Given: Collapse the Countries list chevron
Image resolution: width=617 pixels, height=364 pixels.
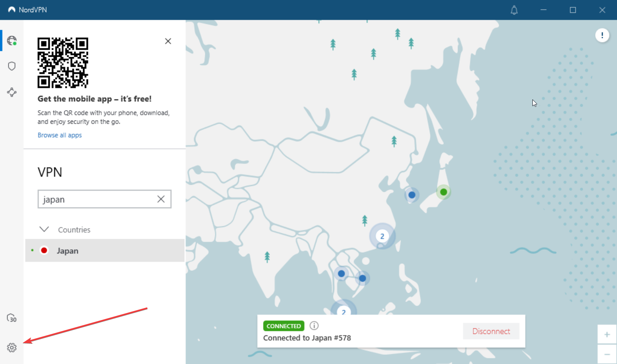Looking at the screenshot, I should click(44, 229).
